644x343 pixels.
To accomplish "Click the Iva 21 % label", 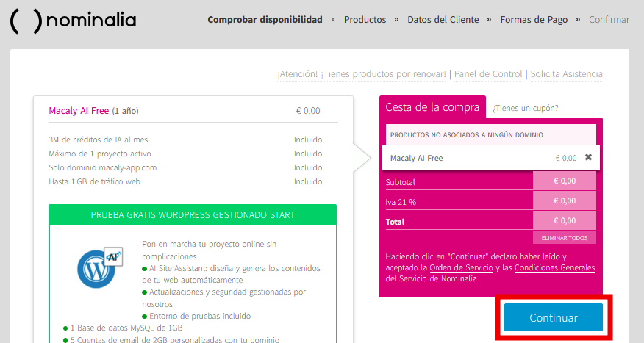I will (401, 202).
